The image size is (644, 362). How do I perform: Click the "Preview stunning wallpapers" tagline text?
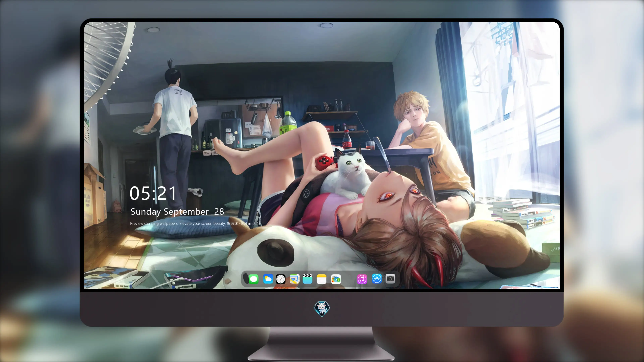pyautogui.click(x=195, y=223)
